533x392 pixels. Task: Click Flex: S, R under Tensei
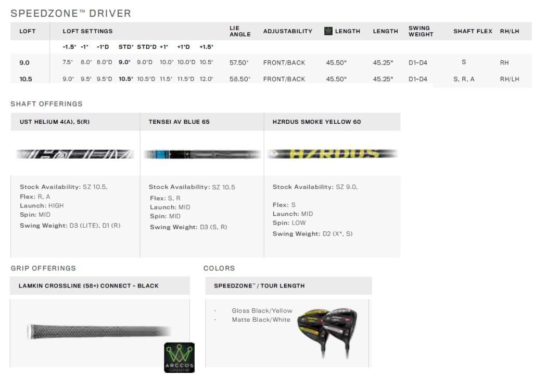tap(165, 198)
